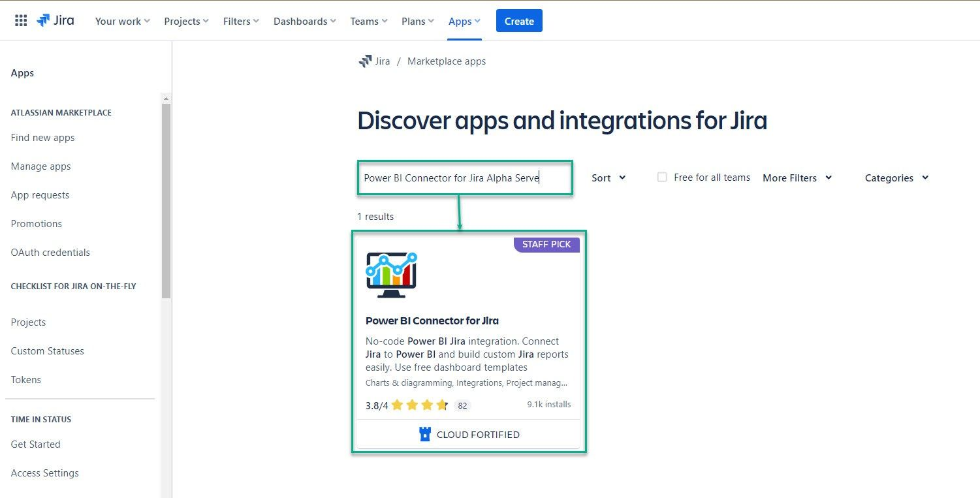980x498 pixels.
Task: Click the Power BI Connector app icon
Action: click(x=390, y=272)
